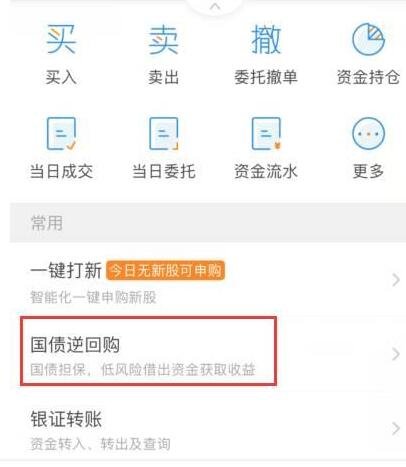Tap the 更多 three-dots icon
406x467 pixels.
[368, 133]
